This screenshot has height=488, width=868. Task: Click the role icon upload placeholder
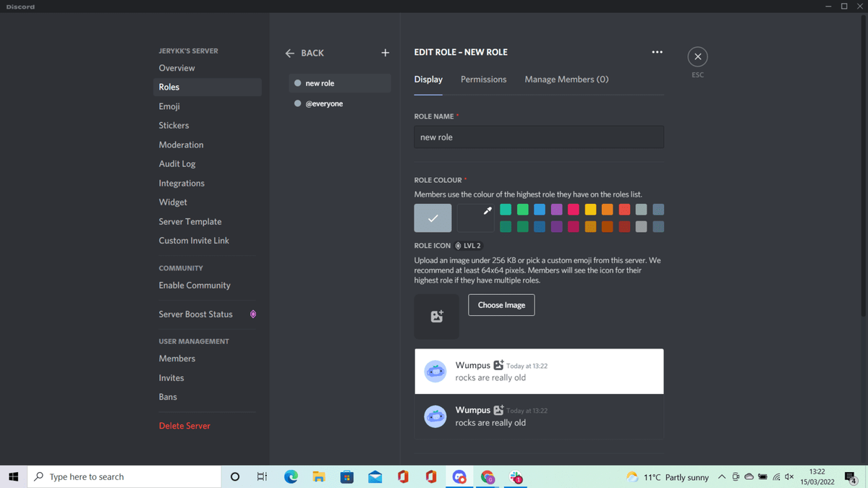(x=436, y=316)
